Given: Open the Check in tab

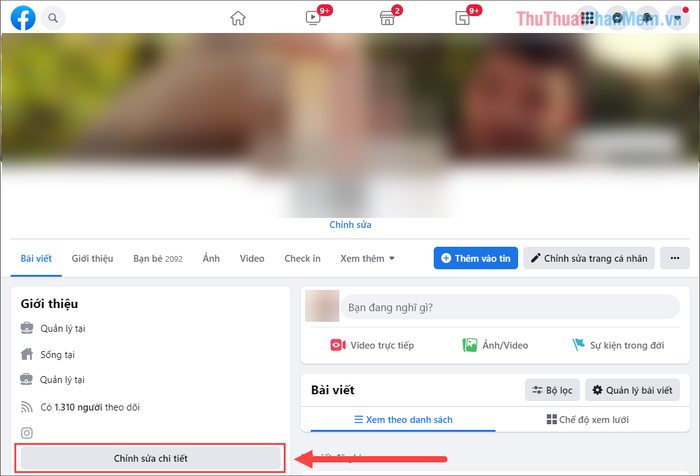Looking at the screenshot, I should 302,259.
